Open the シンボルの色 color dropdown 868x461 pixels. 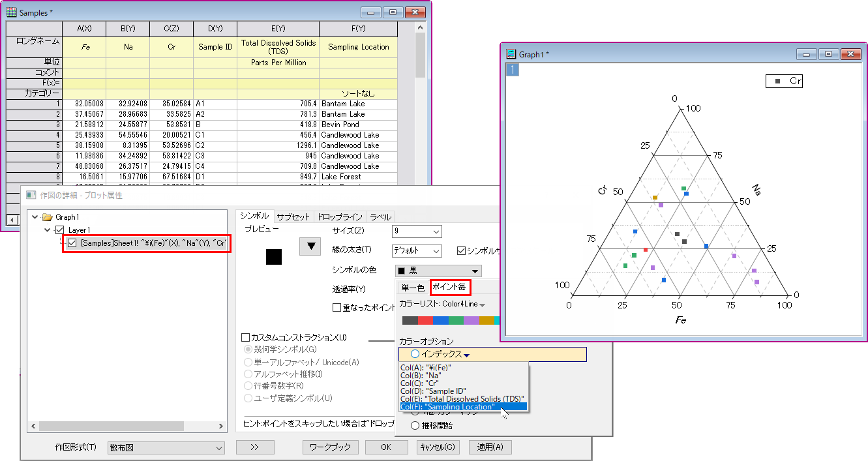pyautogui.click(x=439, y=271)
